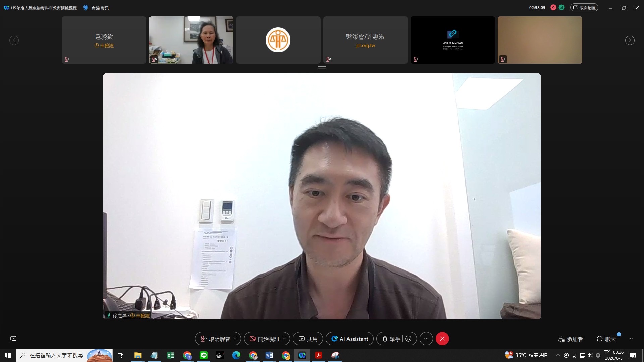Screen dimensions: 644x362
Task: Restore down the Webex meeting window
Action: tap(624, 8)
